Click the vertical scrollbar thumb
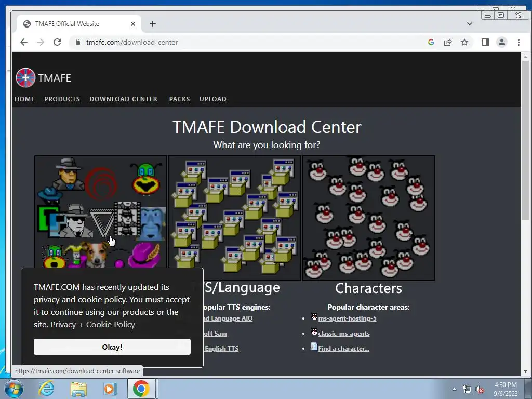This screenshot has height=399, width=532. click(x=525, y=140)
